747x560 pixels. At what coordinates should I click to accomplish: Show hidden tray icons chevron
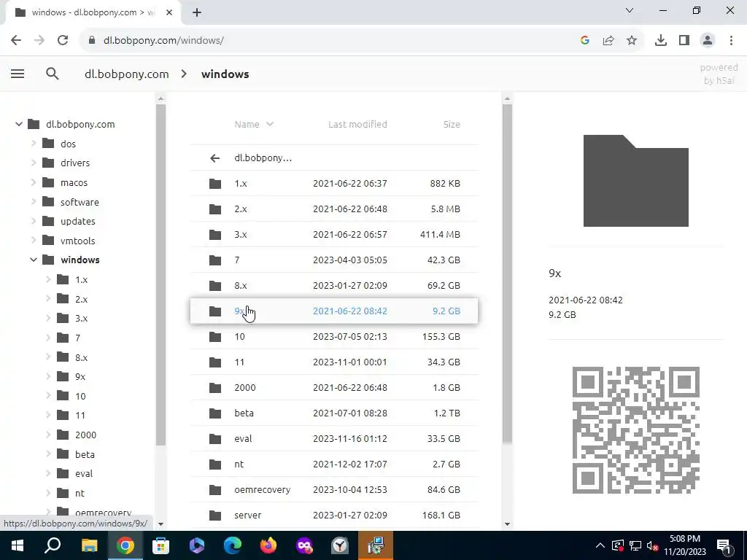[600, 545]
